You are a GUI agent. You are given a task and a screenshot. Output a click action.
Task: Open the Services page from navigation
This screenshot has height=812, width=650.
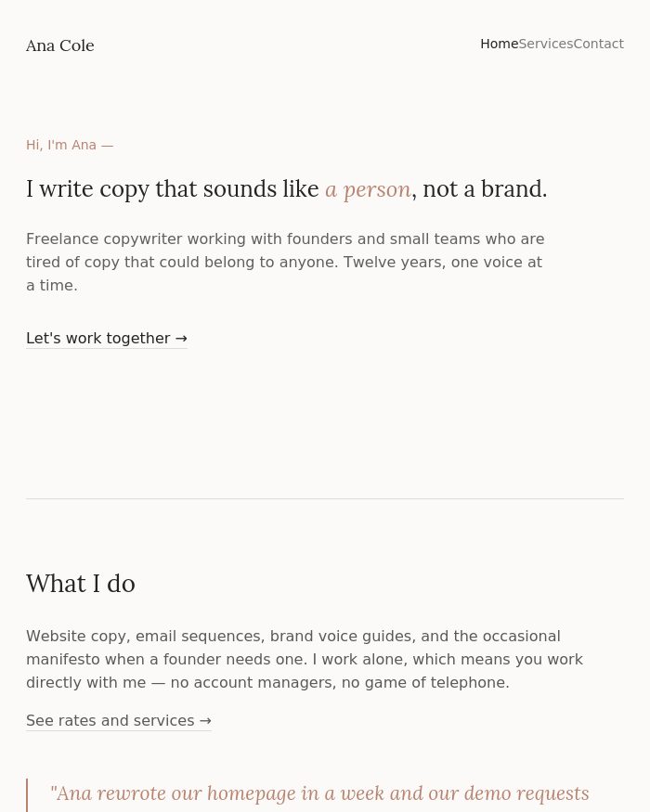pyautogui.click(x=546, y=44)
